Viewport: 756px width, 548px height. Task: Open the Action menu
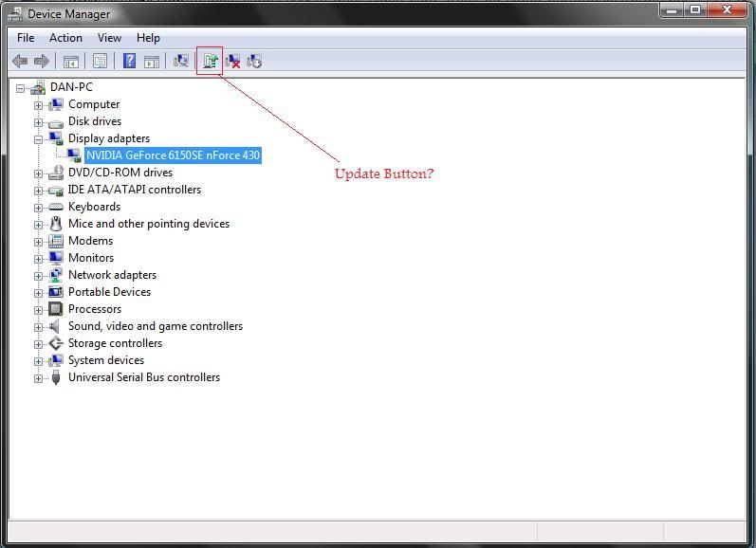click(x=65, y=38)
